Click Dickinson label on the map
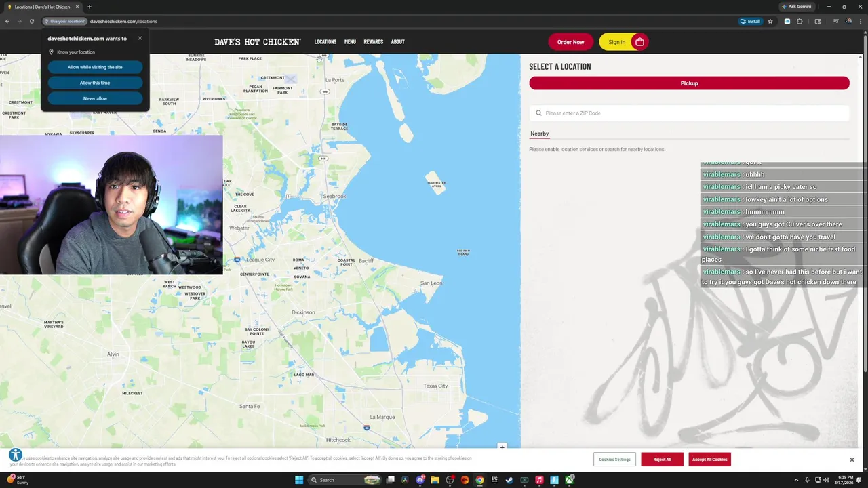The image size is (868, 488). pyautogui.click(x=303, y=312)
